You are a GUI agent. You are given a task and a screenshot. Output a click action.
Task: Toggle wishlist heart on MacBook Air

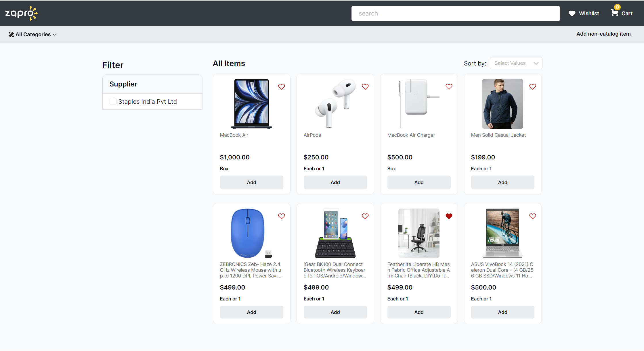pyautogui.click(x=282, y=86)
